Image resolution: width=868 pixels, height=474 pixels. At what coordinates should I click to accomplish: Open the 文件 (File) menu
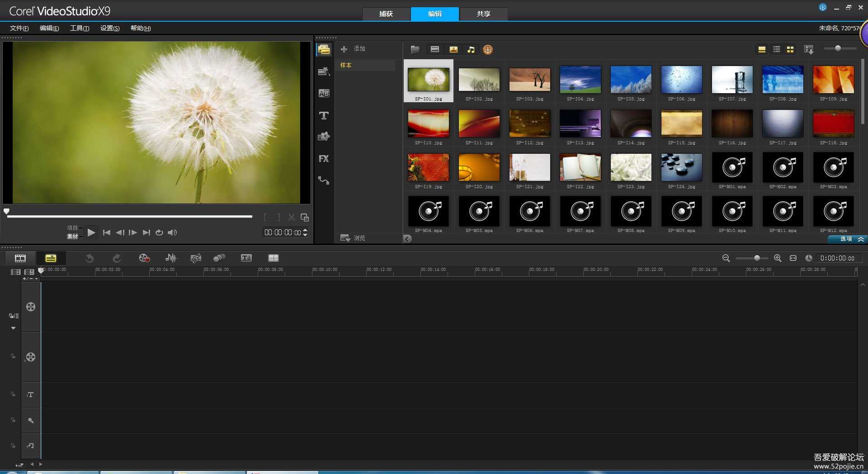(19, 28)
